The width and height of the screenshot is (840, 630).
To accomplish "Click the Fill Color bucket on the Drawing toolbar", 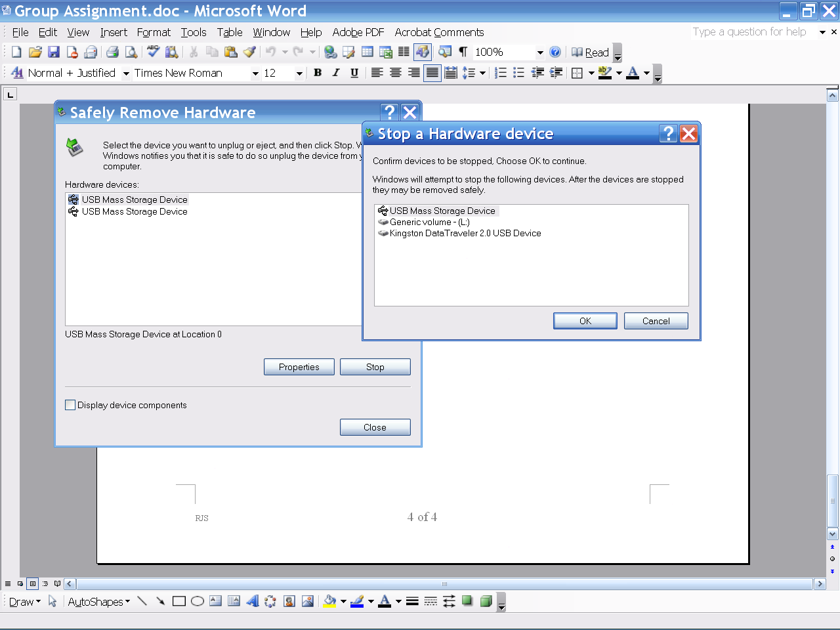I will [329, 601].
